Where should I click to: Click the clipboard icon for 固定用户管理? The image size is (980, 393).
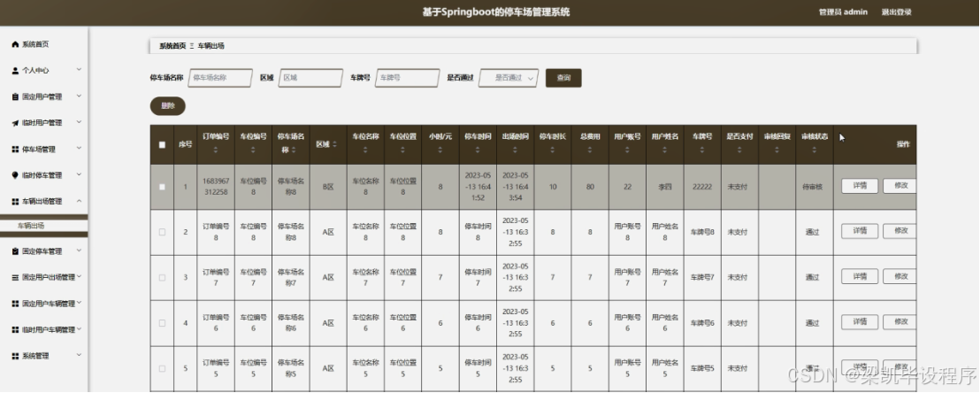[x=16, y=97]
